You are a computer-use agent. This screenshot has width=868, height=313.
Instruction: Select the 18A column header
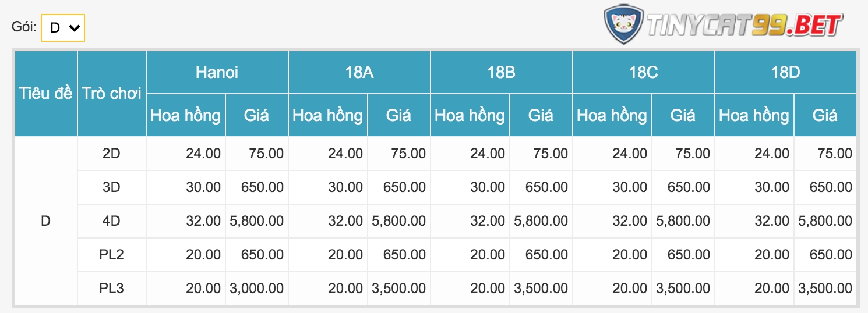pyautogui.click(x=359, y=72)
